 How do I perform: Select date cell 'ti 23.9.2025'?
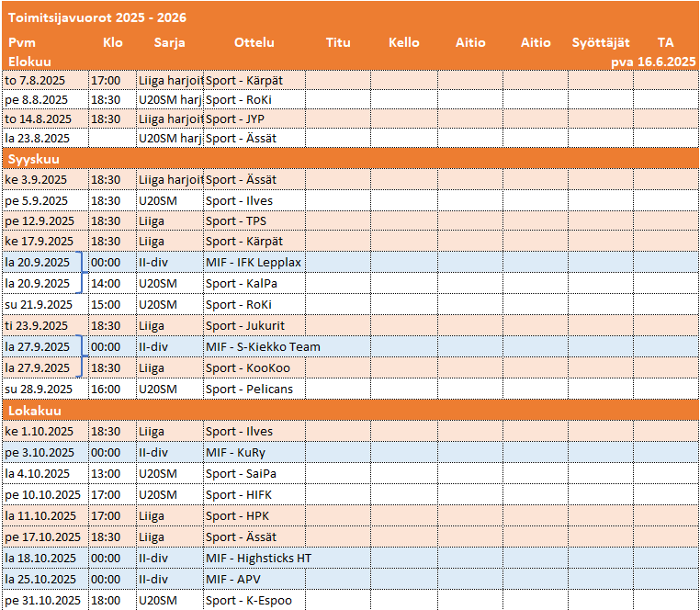tap(46, 325)
